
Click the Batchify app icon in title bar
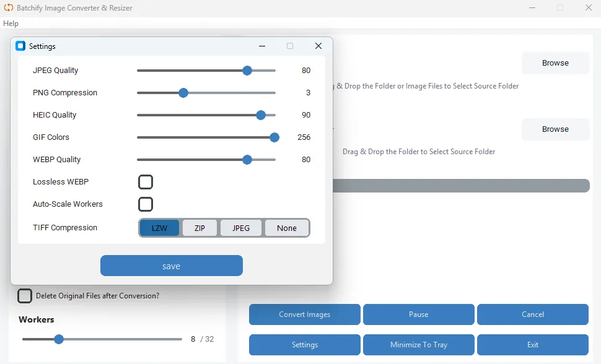pyautogui.click(x=7, y=7)
